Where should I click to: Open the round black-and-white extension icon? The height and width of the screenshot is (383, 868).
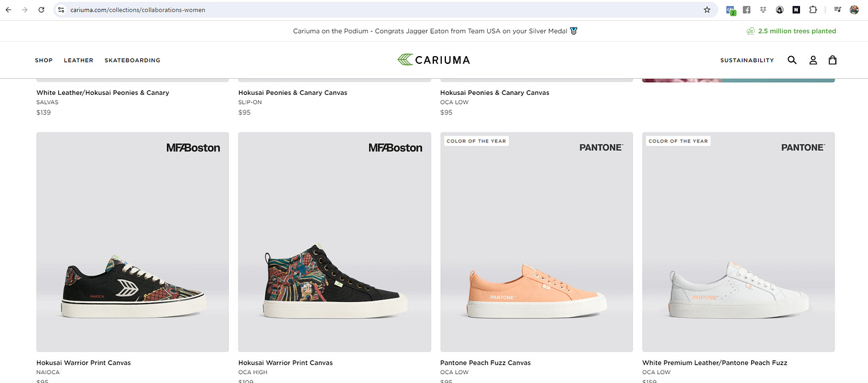coord(780,10)
